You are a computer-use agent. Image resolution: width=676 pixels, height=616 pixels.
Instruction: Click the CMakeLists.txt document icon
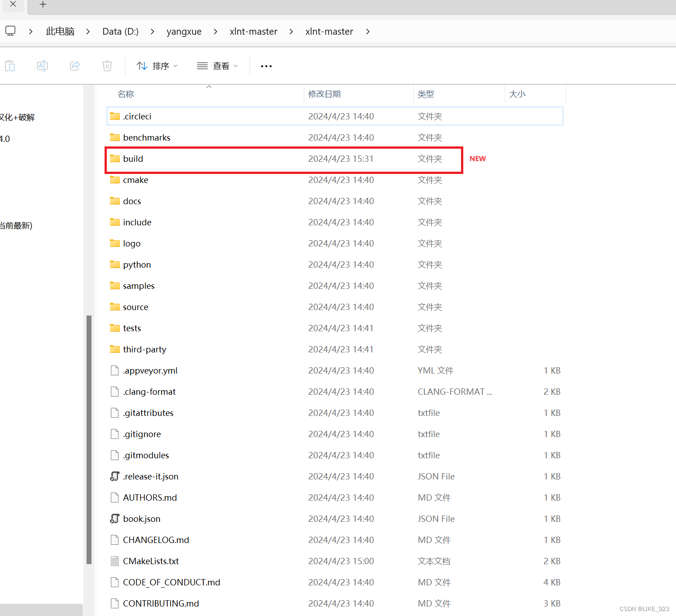(x=115, y=561)
